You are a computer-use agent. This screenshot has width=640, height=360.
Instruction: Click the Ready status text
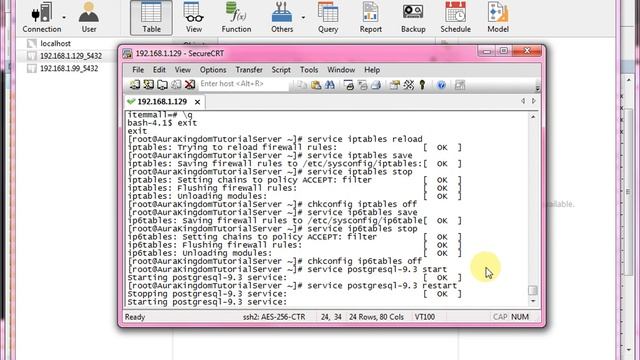[135, 317]
